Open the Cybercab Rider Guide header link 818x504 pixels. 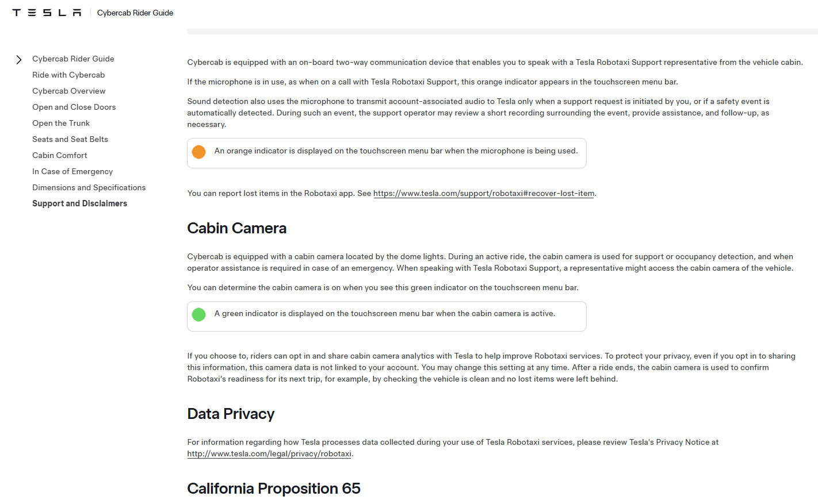pos(135,13)
